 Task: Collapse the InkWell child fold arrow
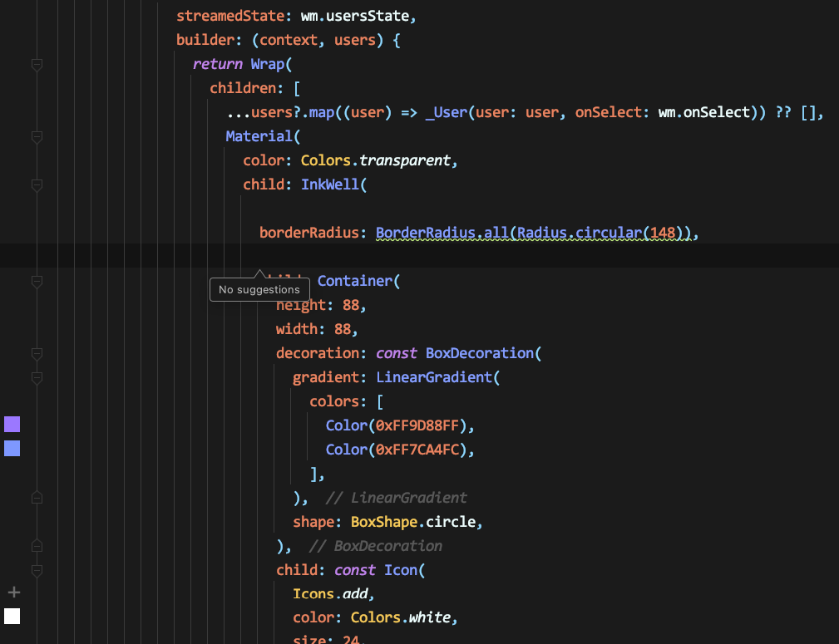37,186
